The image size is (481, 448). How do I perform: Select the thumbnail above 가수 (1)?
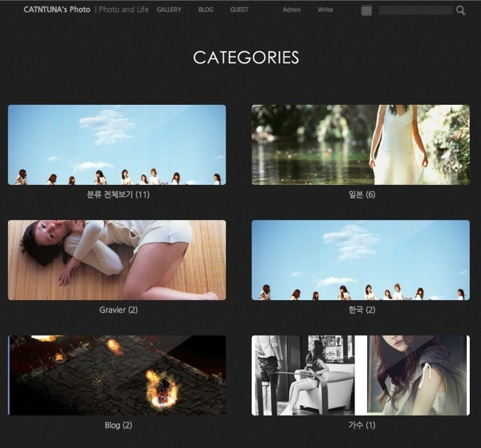point(360,376)
